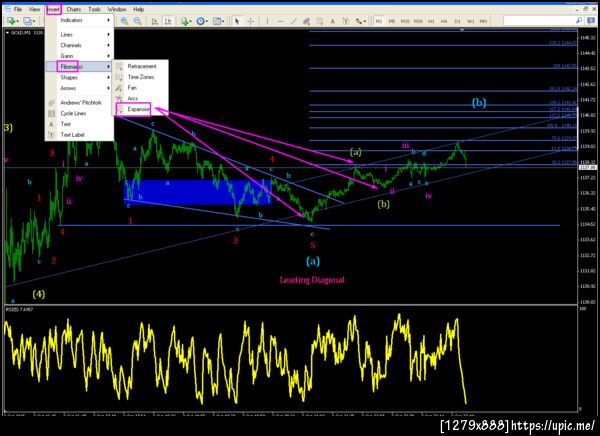600x436 pixels.
Task: Switch to M5 timeframe
Action: pyautogui.click(x=392, y=21)
